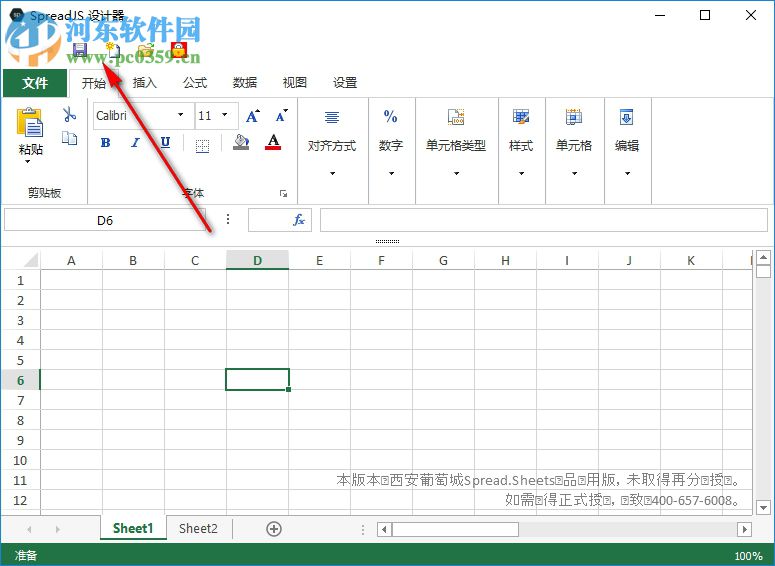
Task: Click next sheet tabs arrow
Action: click(x=58, y=529)
